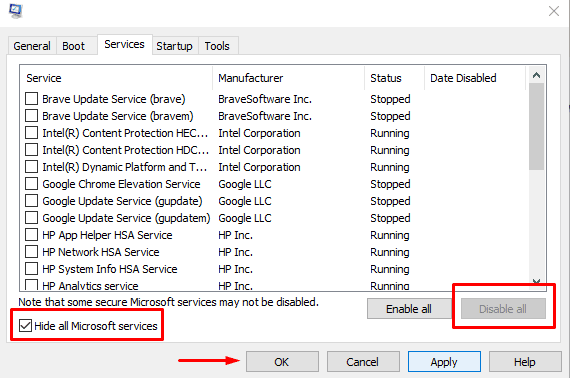Switch to the General tab

[x=32, y=46]
